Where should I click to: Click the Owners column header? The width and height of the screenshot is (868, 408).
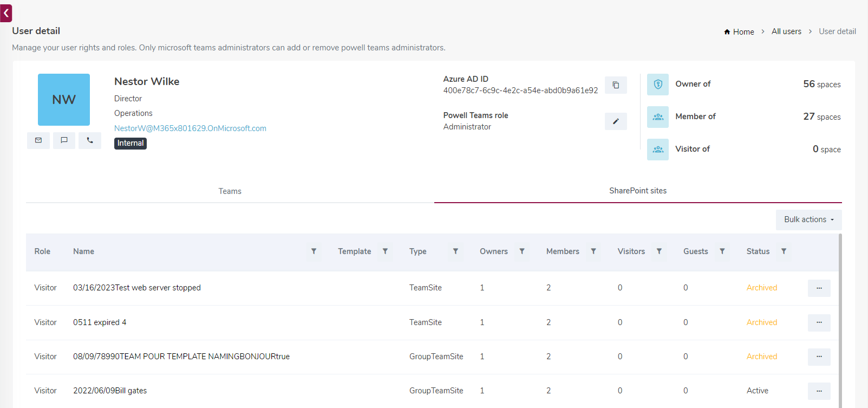(494, 251)
